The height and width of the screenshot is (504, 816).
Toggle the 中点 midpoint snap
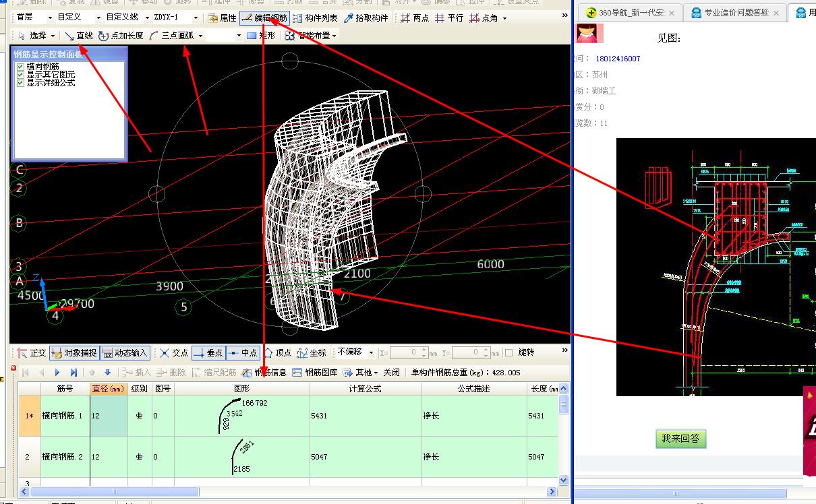(x=242, y=352)
